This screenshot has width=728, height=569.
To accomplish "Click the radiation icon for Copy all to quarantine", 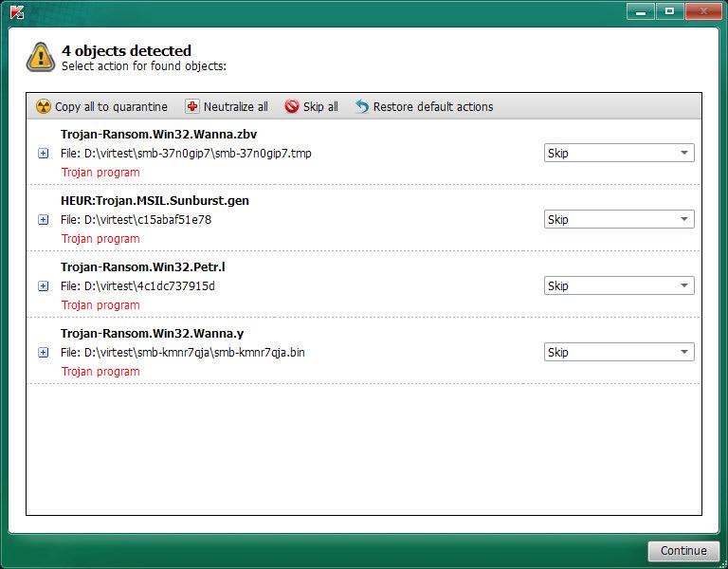I will point(44,107).
